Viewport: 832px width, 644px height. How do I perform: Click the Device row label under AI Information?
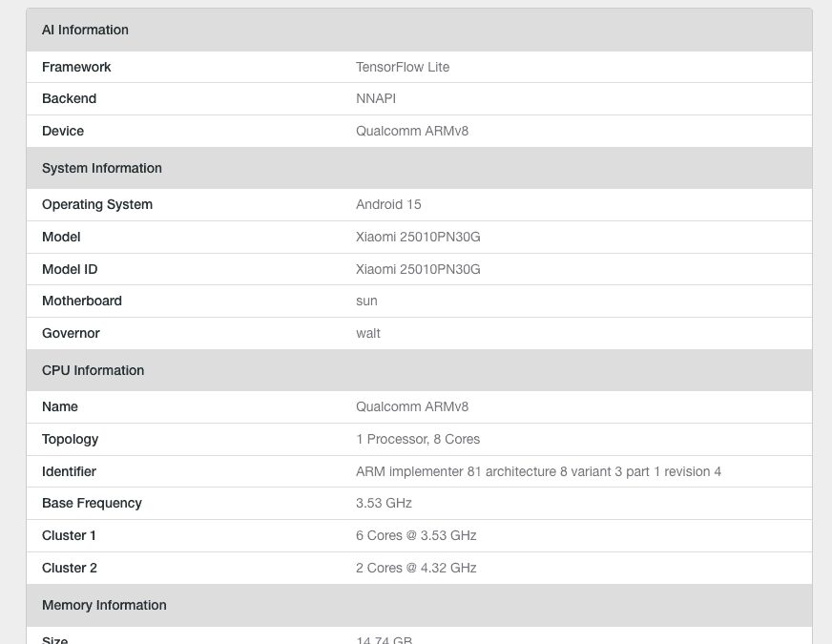tap(63, 131)
